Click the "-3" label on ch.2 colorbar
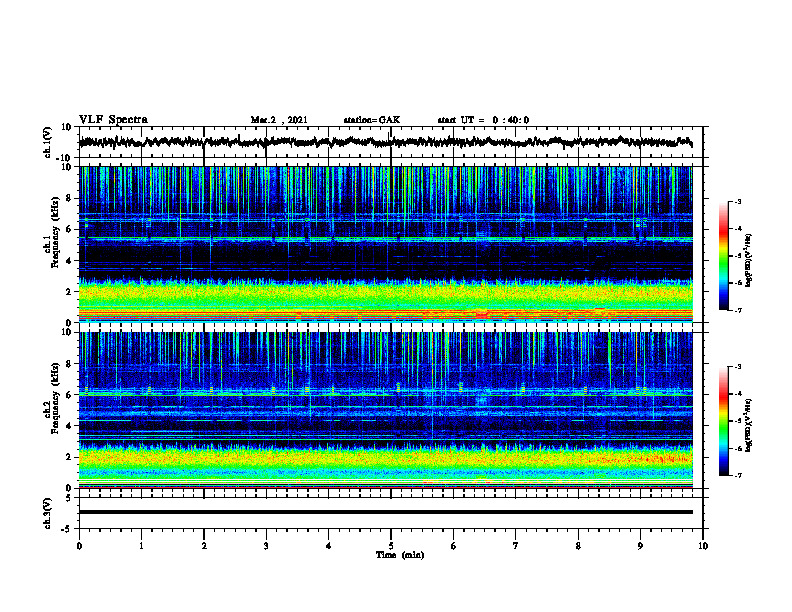The image size is (792, 612). pyautogui.click(x=738, y=367)
